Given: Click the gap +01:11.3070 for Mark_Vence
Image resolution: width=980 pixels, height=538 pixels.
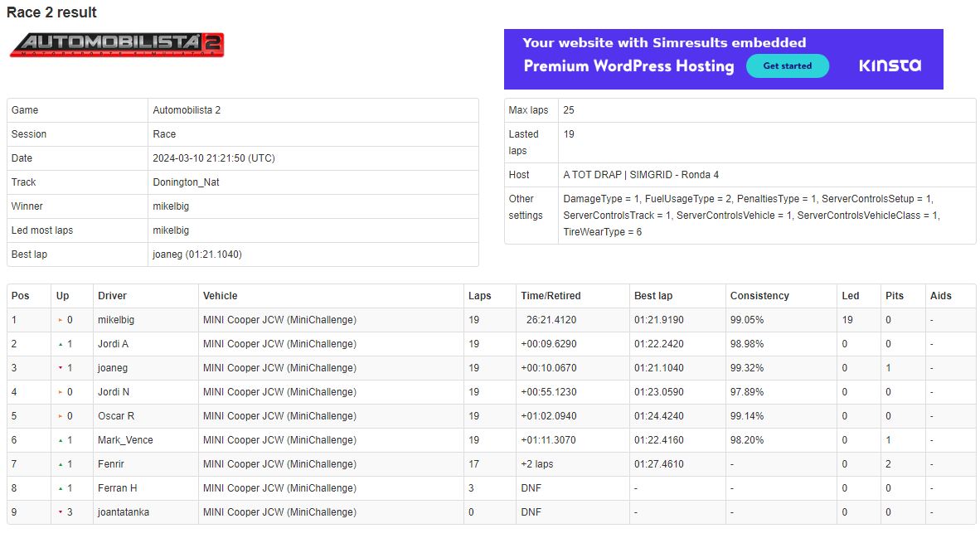Looking at the screenshot, I should coord(548,440).
